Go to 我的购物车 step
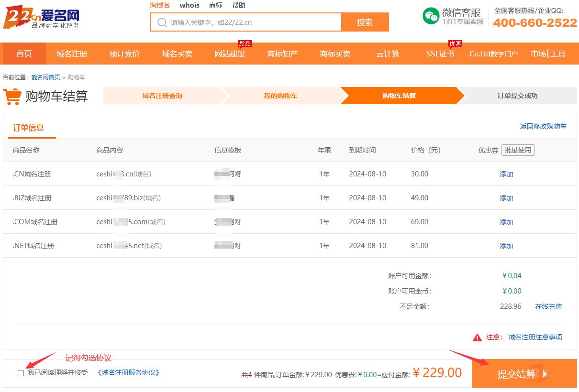This screenshot has height=392, width=579. (280, 96)
